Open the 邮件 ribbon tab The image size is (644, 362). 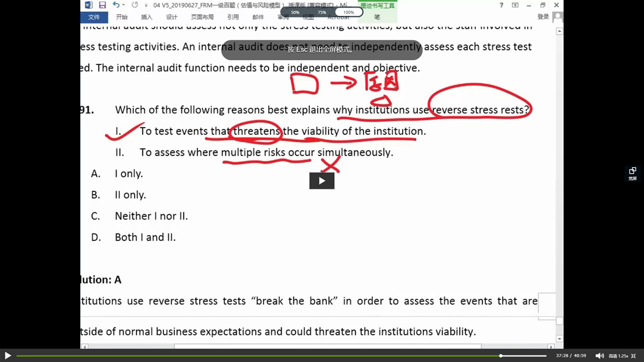click(258, 17)
